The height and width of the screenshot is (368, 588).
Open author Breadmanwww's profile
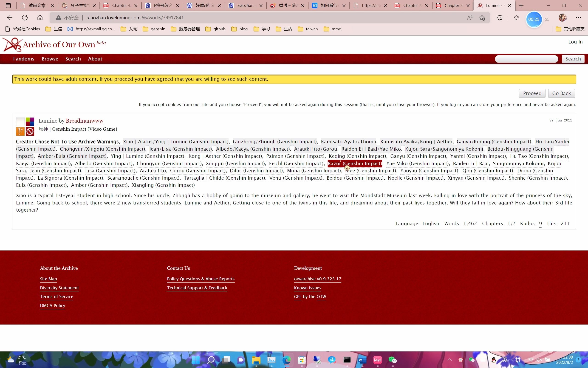(85, 121)
